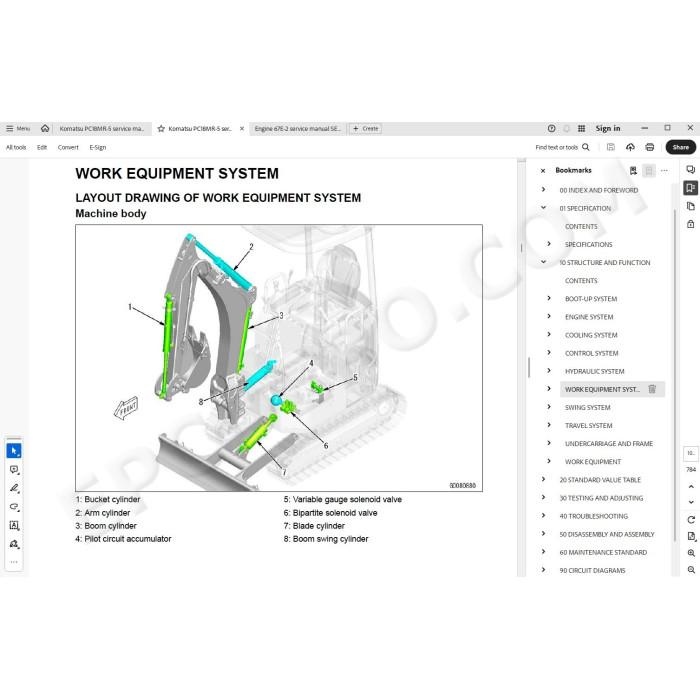Switch to Engine service manual tab
The width and height of the screenshot is (700, 700).
click(297, 129)
